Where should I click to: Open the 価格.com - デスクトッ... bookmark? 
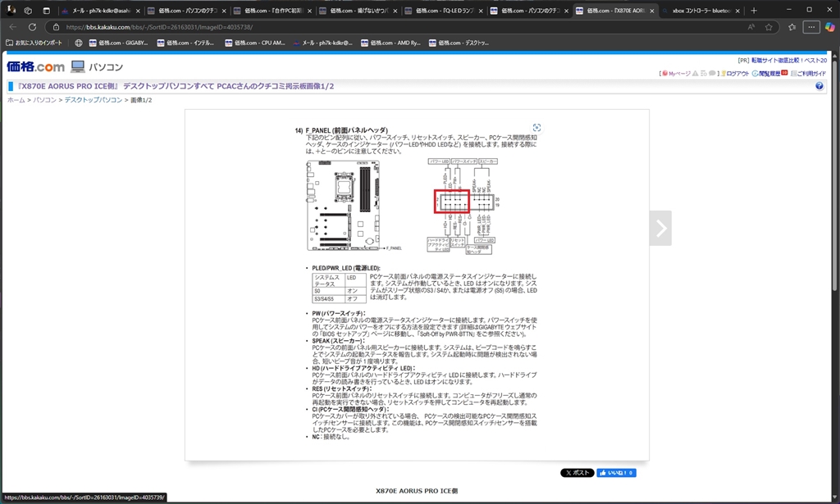click(459, 43)
